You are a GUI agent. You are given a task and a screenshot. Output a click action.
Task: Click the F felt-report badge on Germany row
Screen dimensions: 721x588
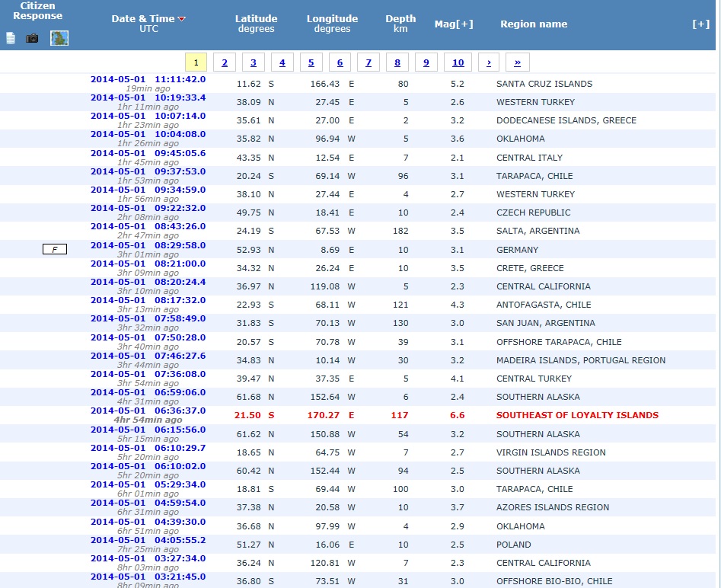click(x=55, y=249)
